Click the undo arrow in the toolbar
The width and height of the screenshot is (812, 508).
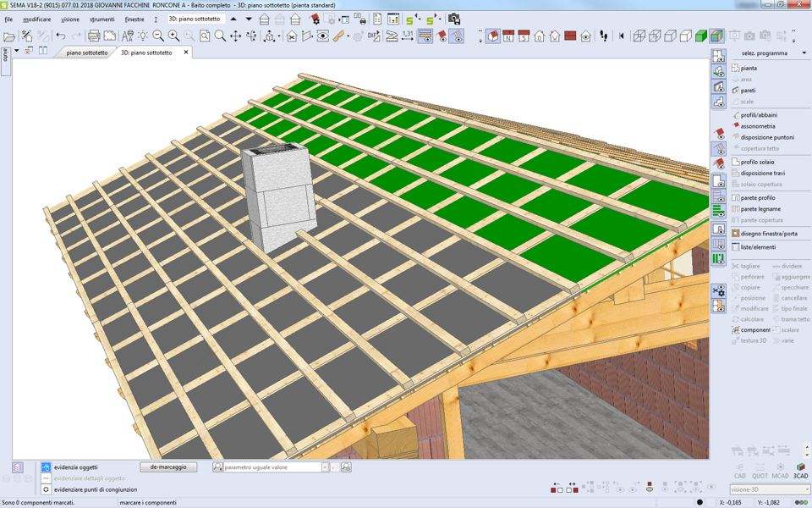[61, 36]
